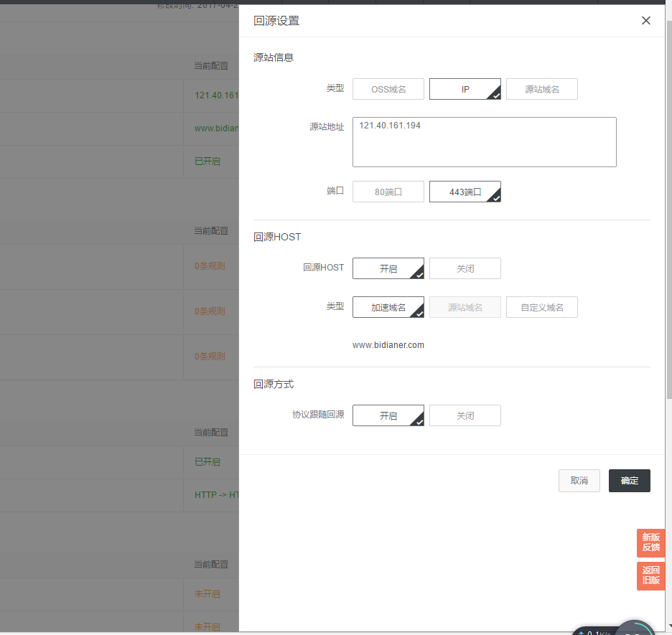
Task: Choose 自定义域名 as HOST type
Action: click(541, 307)
